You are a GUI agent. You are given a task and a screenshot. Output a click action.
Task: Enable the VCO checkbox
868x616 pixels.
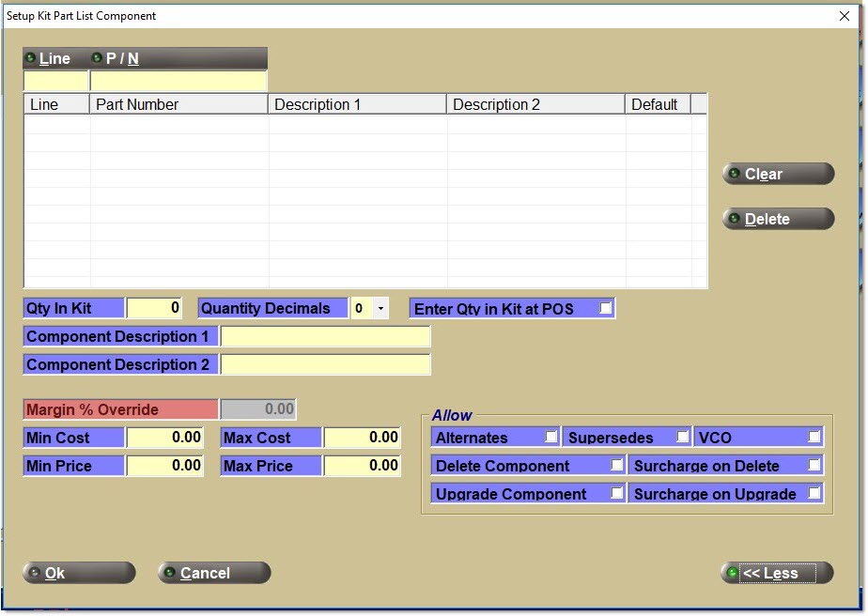[814, 438]
